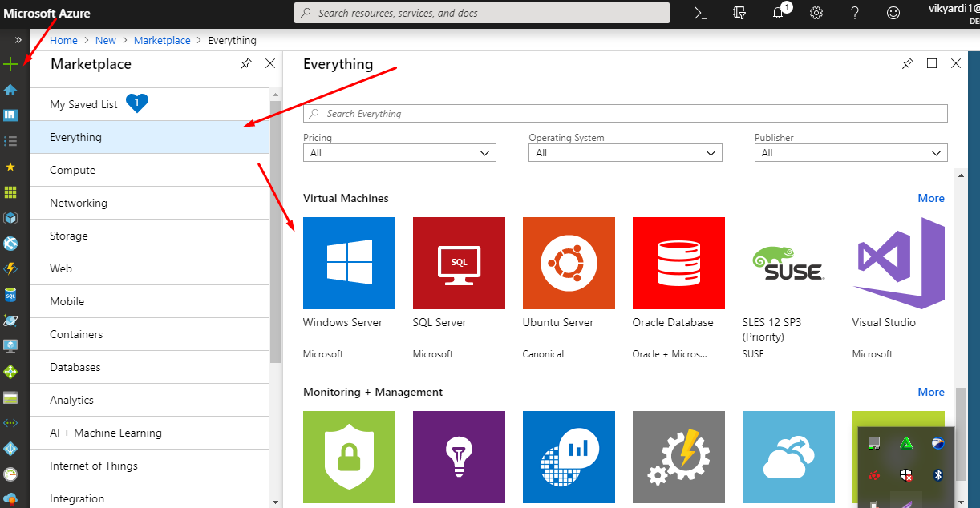
Task: Open the Help question mark
Action: point(855,13)
